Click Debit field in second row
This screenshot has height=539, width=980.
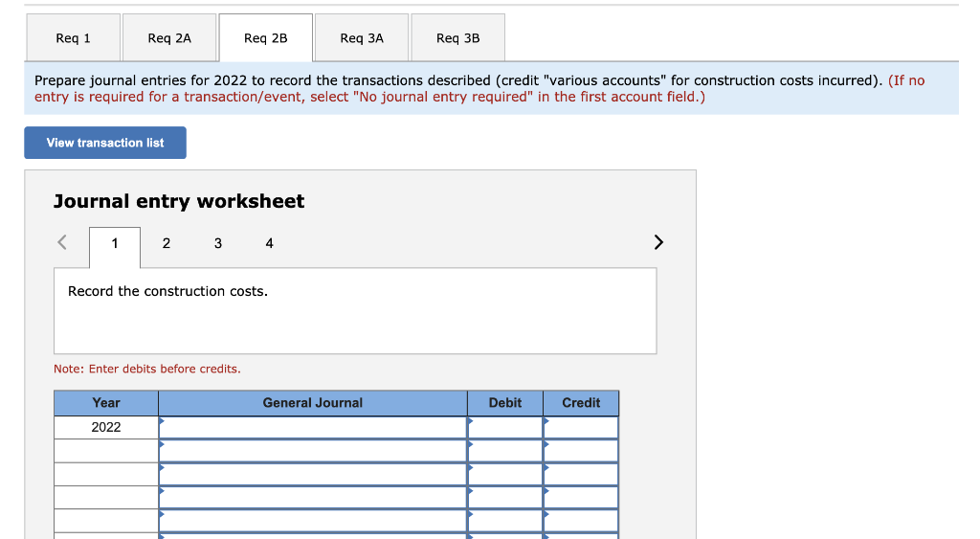tap(505, 451)
